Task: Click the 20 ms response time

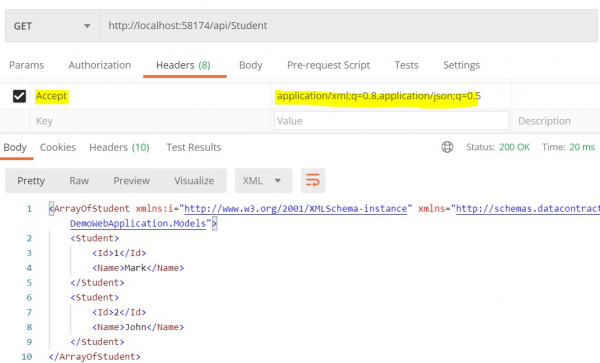Action: 582,147
